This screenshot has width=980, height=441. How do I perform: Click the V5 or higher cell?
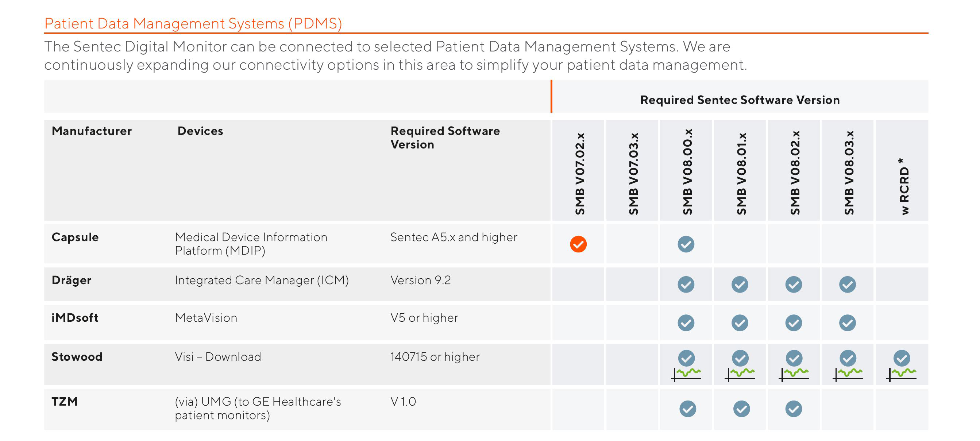pos(424,318)
